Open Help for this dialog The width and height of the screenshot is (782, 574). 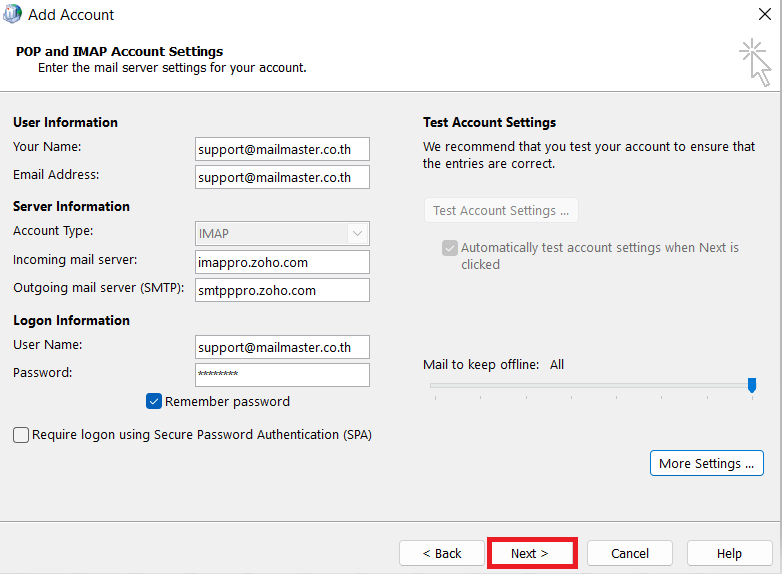click(x=729, y=553)
